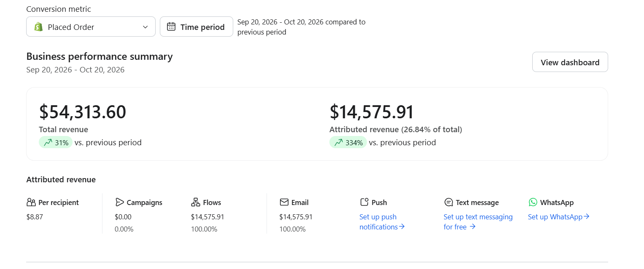Viewport: 644px width, 269px height.
Task: Click the calendar icon on Time period
Action: coord(171,27)
